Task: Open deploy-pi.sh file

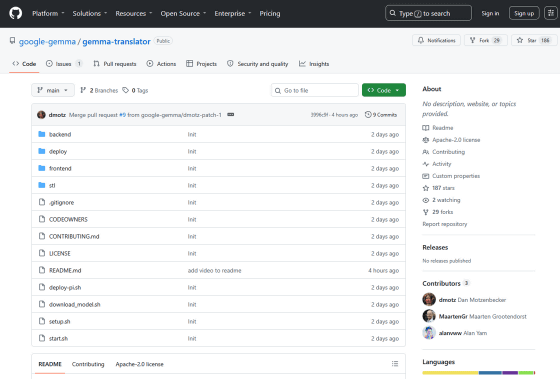Action: (65, 288)
